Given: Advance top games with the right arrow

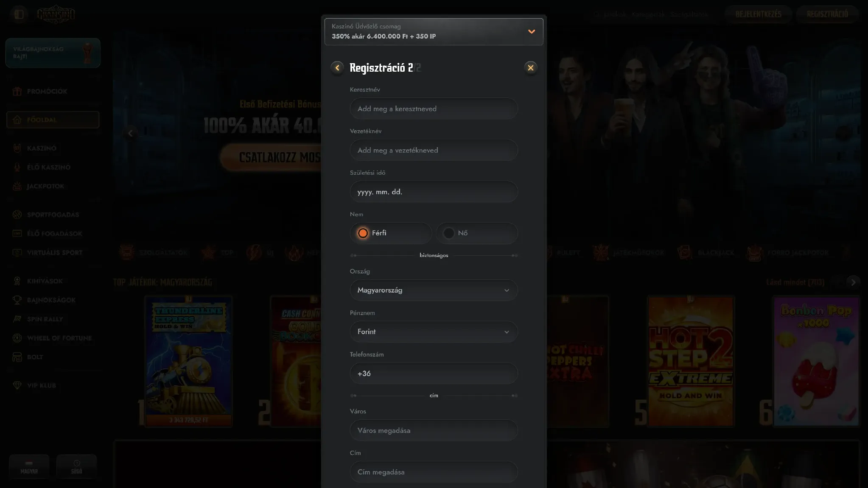Looking at the screenshot, I should [x=853, y=282].
